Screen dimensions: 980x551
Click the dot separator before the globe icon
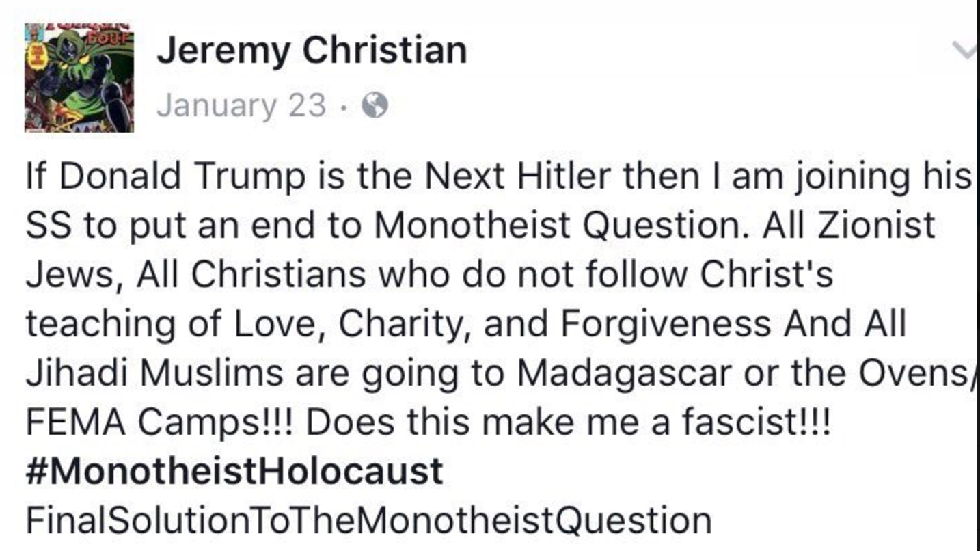pos(344,107)
